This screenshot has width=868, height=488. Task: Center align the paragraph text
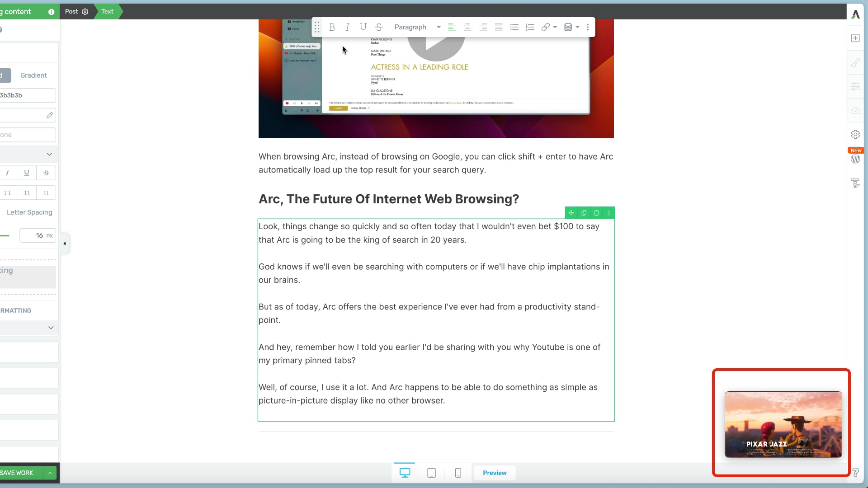click(x=467, y=27)
